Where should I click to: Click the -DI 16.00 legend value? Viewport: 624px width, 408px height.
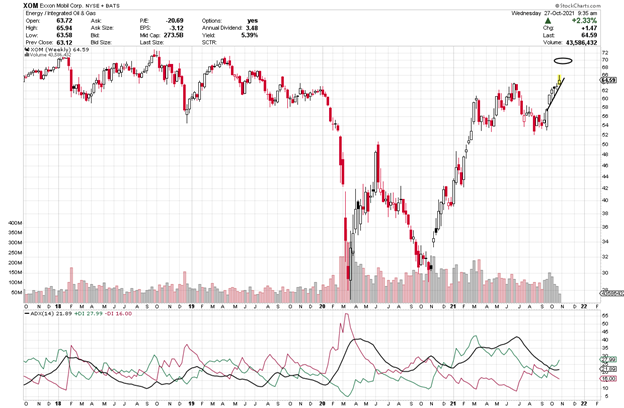tap(118, 314)
